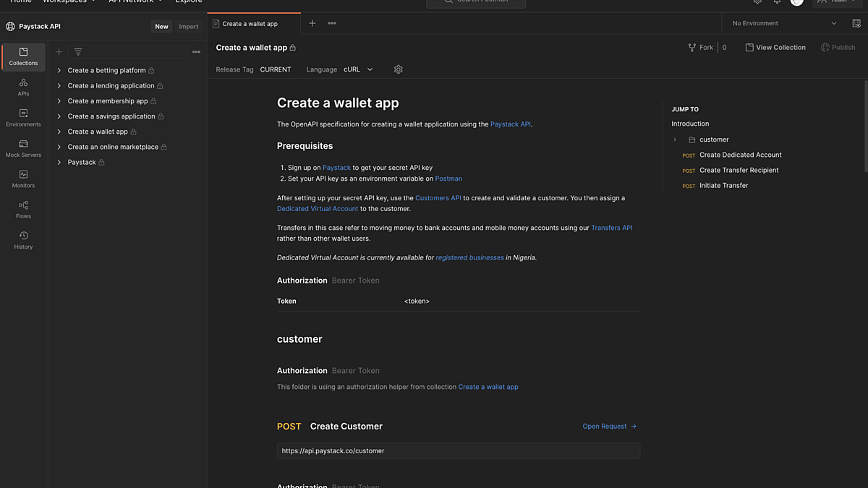
Task: Open Request for Create Customer
Action: 610,427
